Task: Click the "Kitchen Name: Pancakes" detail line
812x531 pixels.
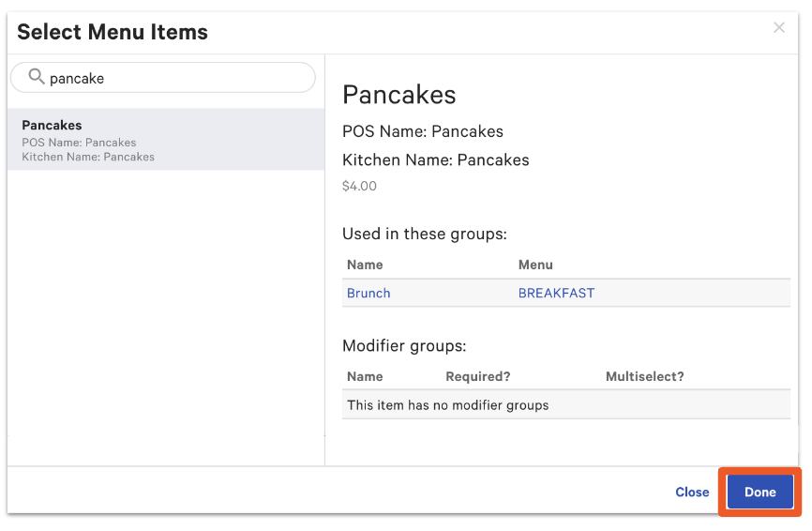Action: click(x=436, y=159)
